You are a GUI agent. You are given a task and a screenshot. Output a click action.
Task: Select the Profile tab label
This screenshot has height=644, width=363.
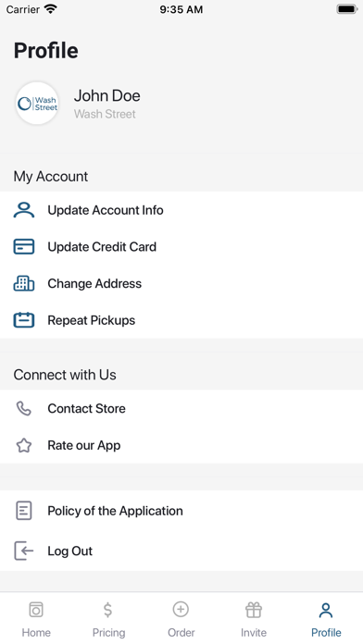click(x=326, y=633)
